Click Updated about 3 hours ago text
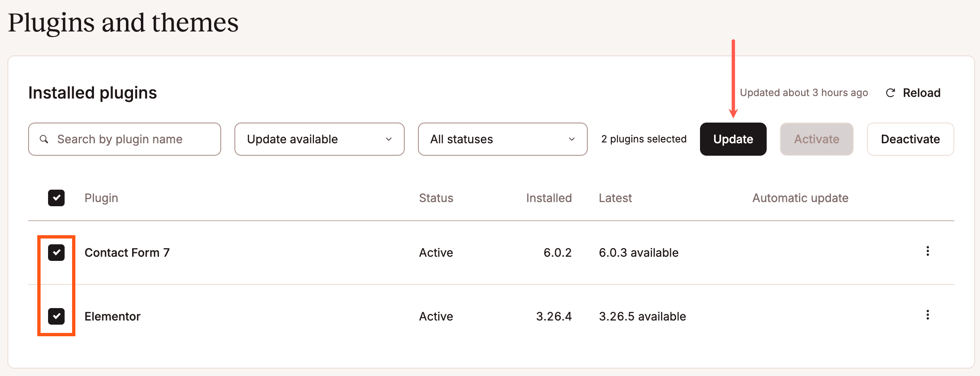980x376 pixels. click(x=804, y=93)
